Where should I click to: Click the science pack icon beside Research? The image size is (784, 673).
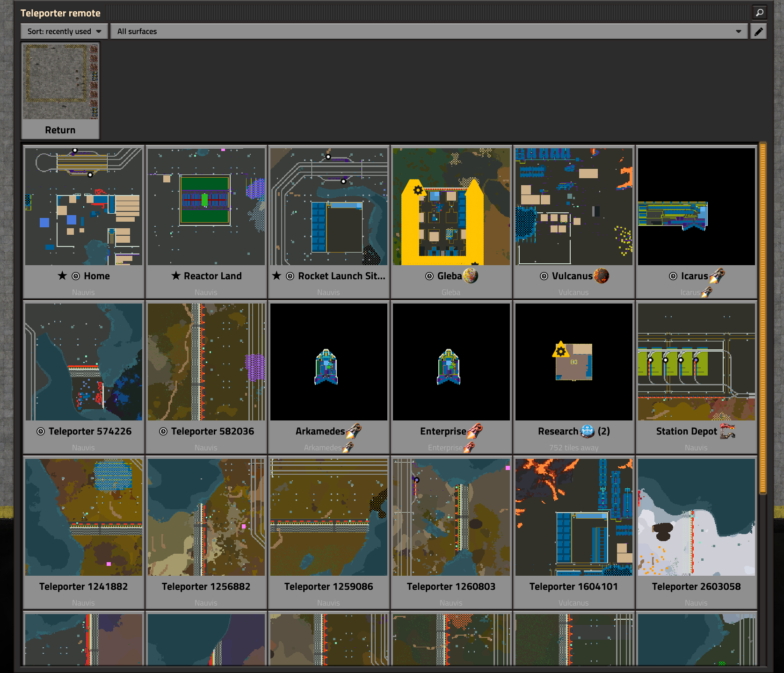(588, 431)
